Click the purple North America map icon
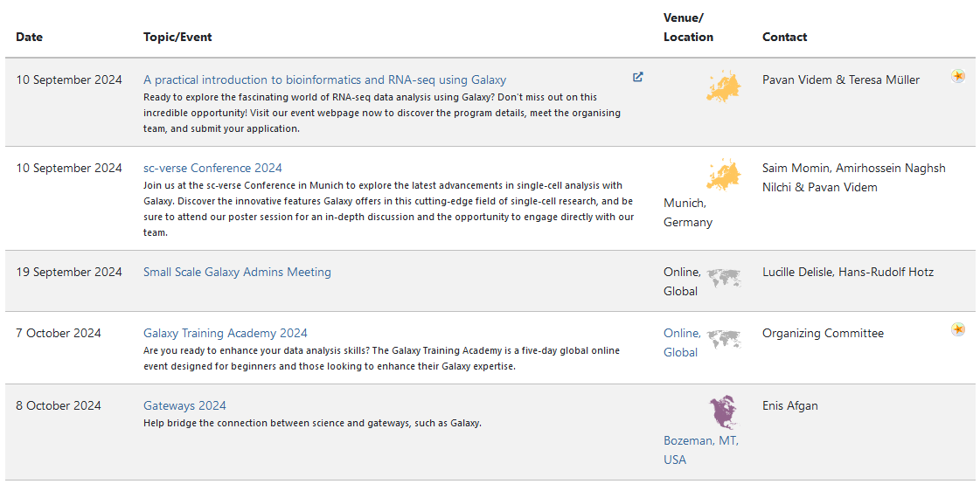Viewport: 980px width, 484px height. [x=724, y=413]
